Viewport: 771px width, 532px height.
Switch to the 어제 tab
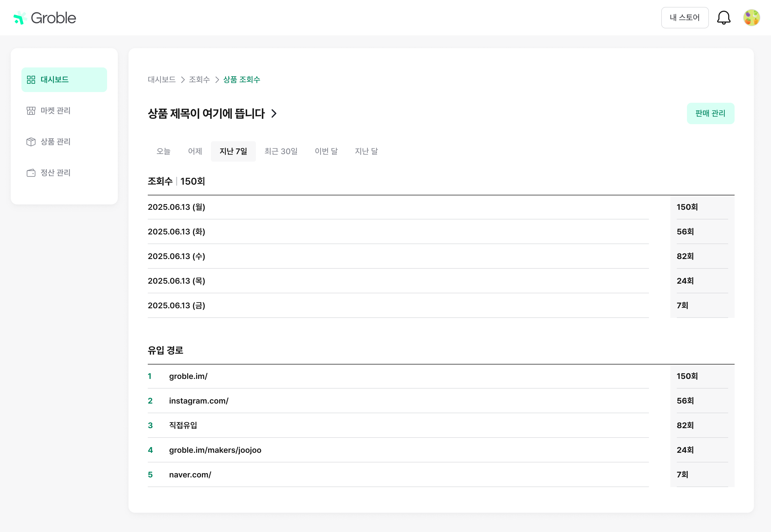tap(195, 151)
